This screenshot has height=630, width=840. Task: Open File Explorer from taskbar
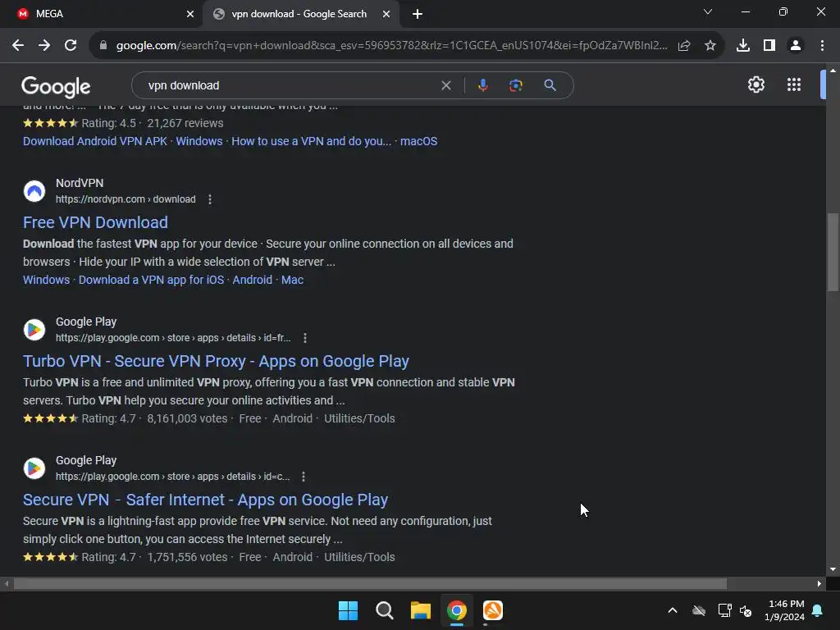tap(421, 610)
